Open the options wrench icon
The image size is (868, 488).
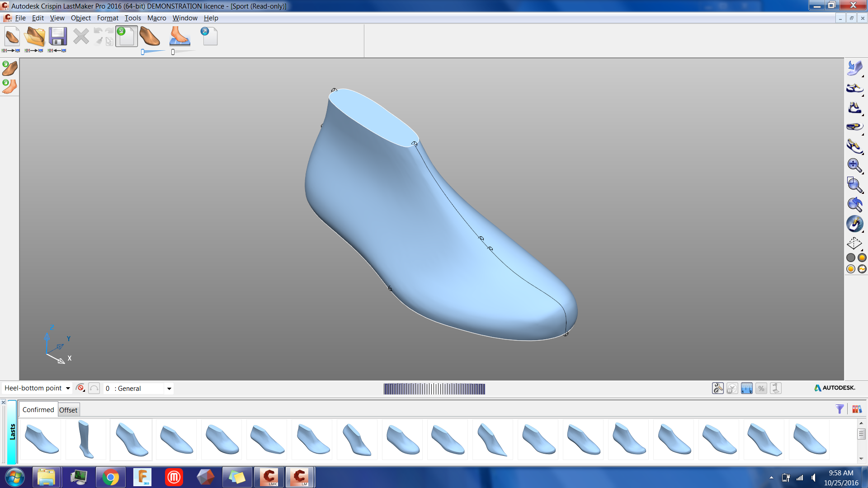point(717,388)
